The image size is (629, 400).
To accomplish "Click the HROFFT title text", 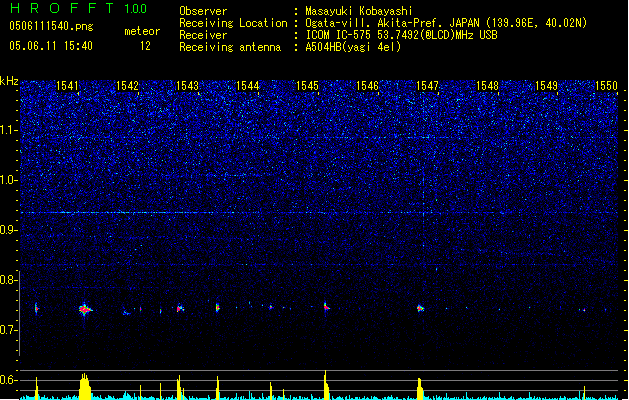I will pyautogui.click(x=63, y=8).
